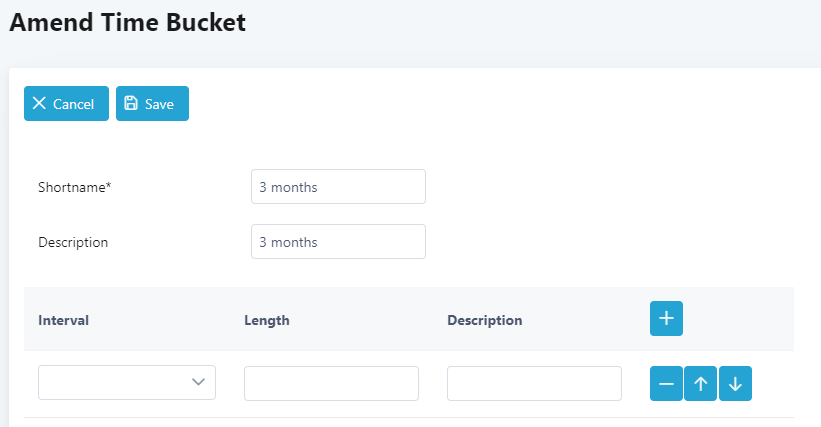This screenshot has width=821, height=427.
Task: Click into the empty Length input
Action: point(331,384)
